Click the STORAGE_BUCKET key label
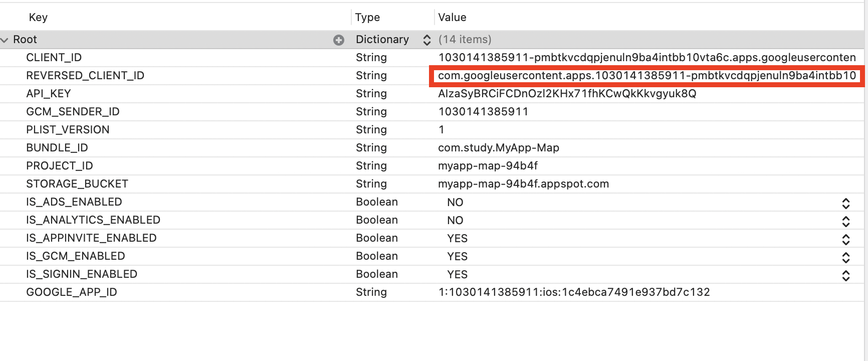This screenshot has width=868, height=361. coord(77,184)
